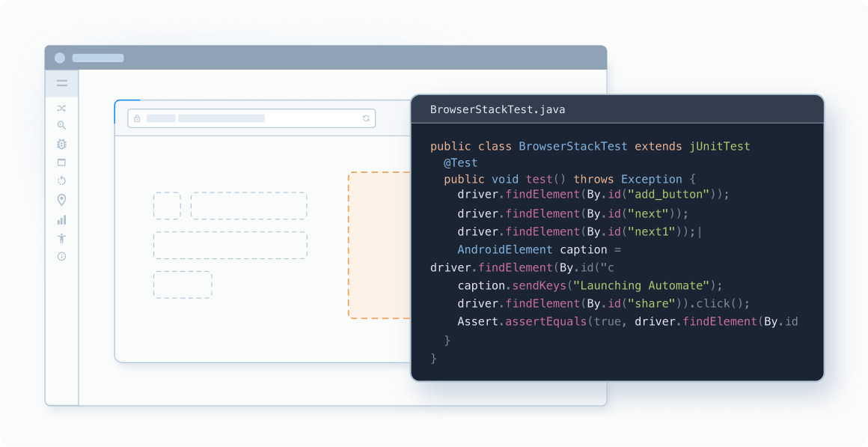Click the circular window control dot

pos(60,58)
